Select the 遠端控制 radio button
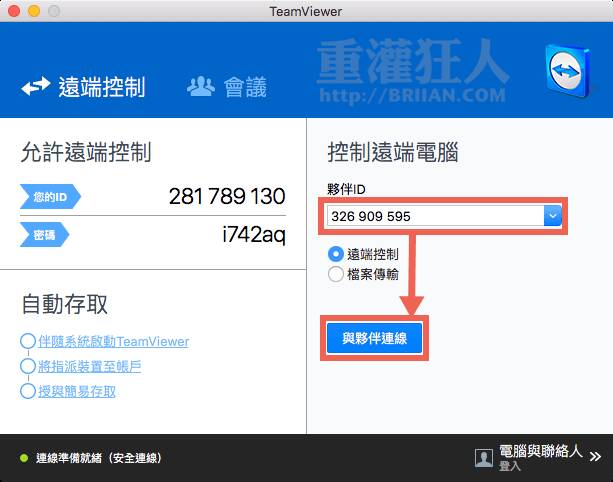The image size is (613, 482). tap(336, 254)
